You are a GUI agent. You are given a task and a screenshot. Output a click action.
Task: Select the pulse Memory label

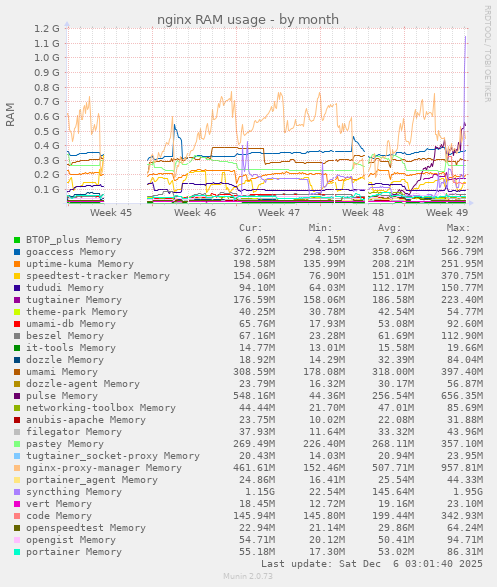pyautogui.click(x=62, y=396)
